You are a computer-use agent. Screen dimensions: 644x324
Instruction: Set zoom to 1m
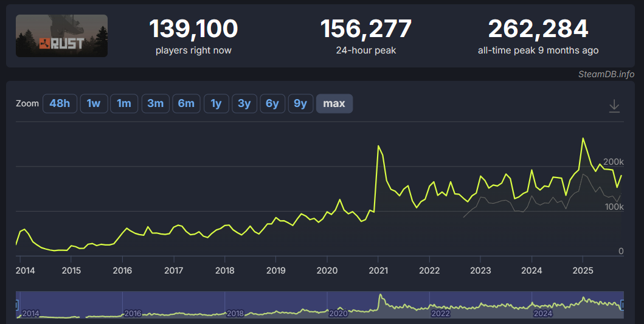pos(124,103)
